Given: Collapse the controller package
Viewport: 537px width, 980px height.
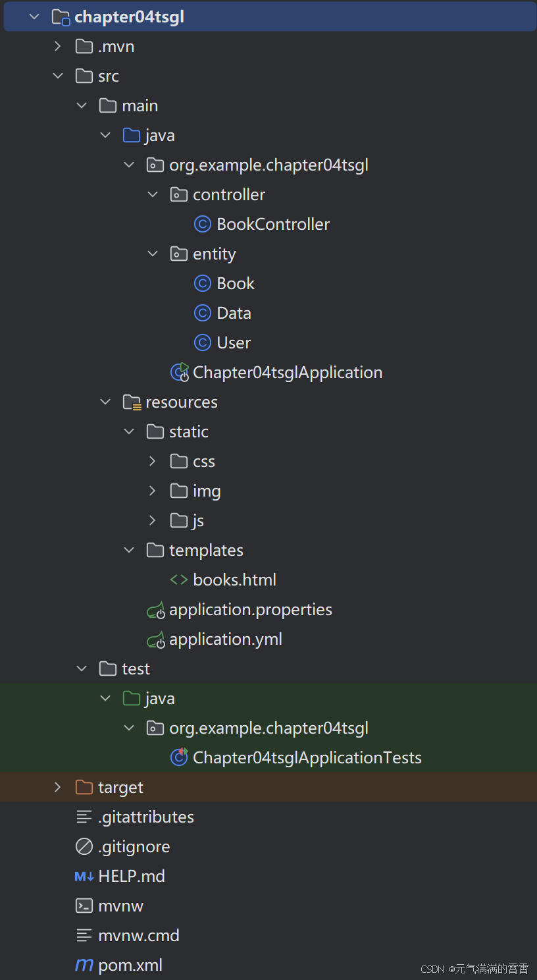Looking at the screenshot, I should coord(153,194).
